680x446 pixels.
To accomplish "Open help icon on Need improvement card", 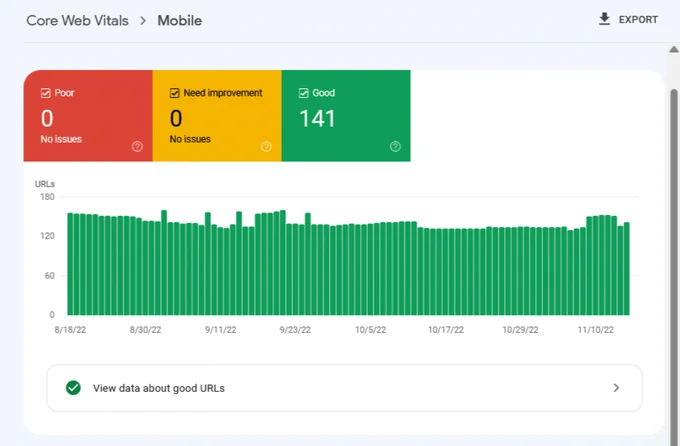I will 266,147.
